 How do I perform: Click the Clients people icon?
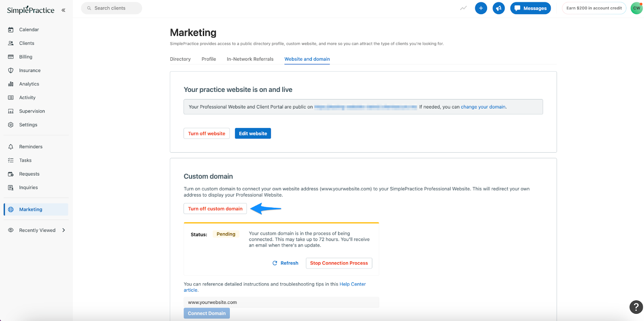pos(11,43)
